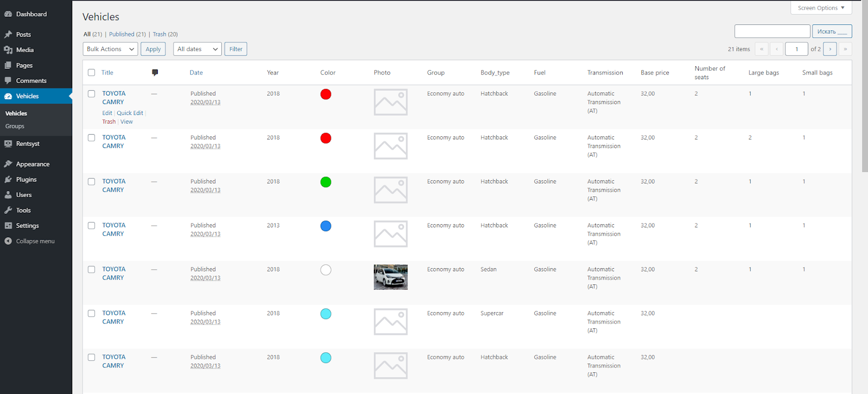The image size is (868, 394).
Task: Sort by the Title column header
Action: point(107,73)
